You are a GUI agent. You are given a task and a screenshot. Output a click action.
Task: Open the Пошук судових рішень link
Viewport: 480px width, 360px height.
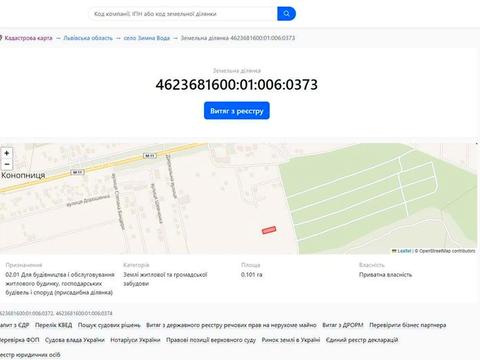tap(109, 325)
